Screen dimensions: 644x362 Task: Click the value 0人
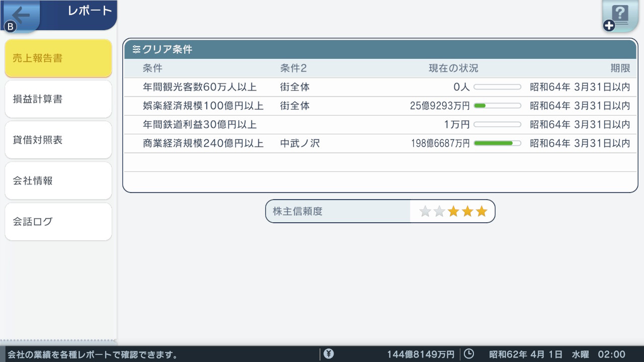tap(461, 87)
